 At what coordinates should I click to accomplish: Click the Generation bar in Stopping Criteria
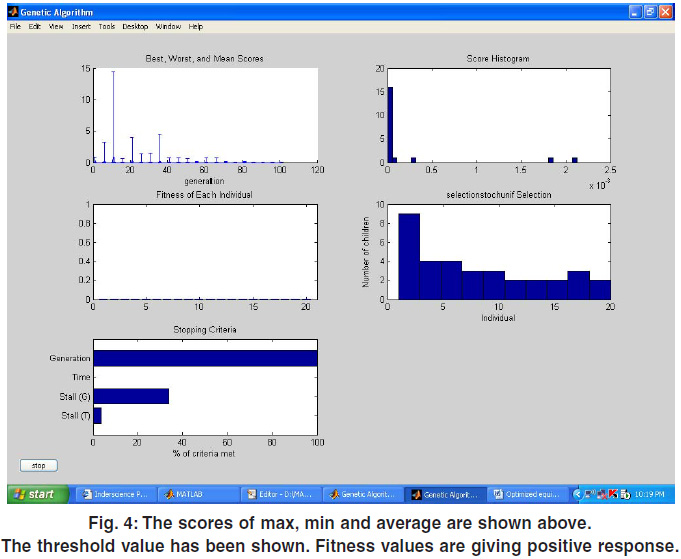(x=205, y=358)
